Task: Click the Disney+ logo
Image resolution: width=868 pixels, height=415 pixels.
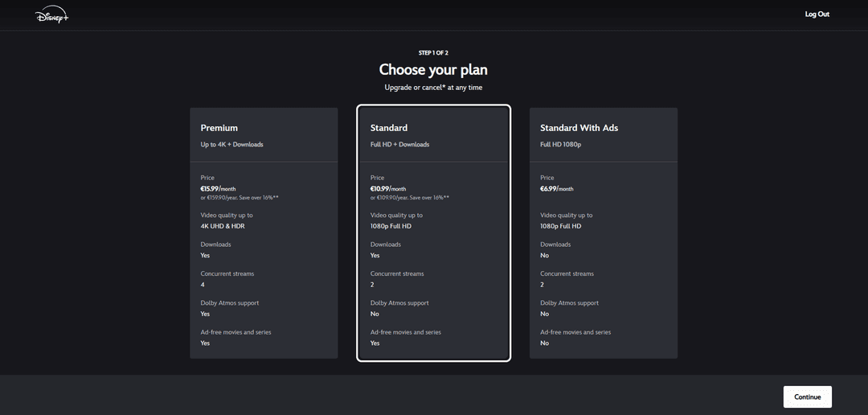Action: [52, 15]
